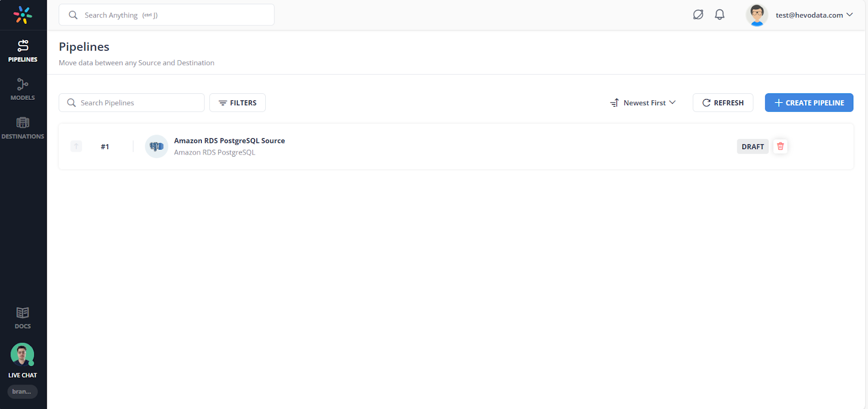Screen dimensions: 868x409
Task: Delete the draft pipeline with the trash icon
Action: [x=781, y=146]
